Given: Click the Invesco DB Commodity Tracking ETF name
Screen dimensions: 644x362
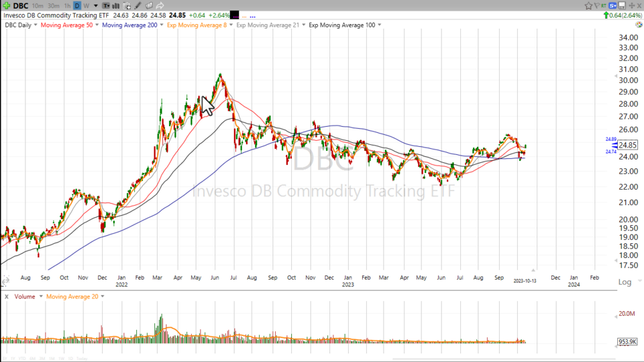Looking at the screenshot, I should (56, 15).
